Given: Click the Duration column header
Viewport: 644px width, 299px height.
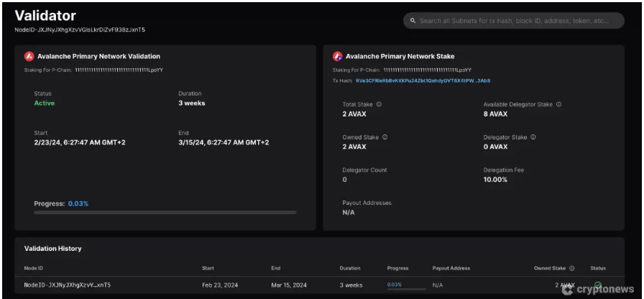Looking at the screenshot, I should [x=350, y=268].
